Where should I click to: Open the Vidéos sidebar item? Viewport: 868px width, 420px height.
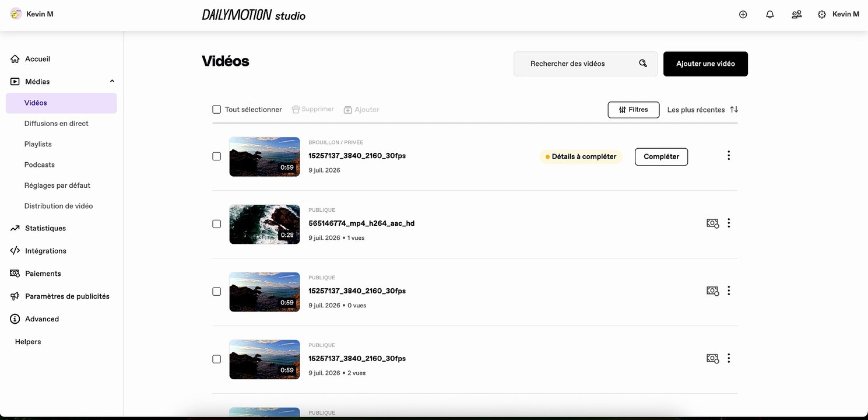point(61,103)
